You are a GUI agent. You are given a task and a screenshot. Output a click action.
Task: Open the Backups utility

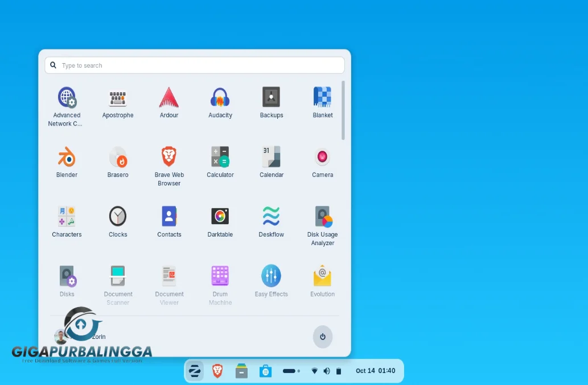pyautogui.click(x=272, y=102)
